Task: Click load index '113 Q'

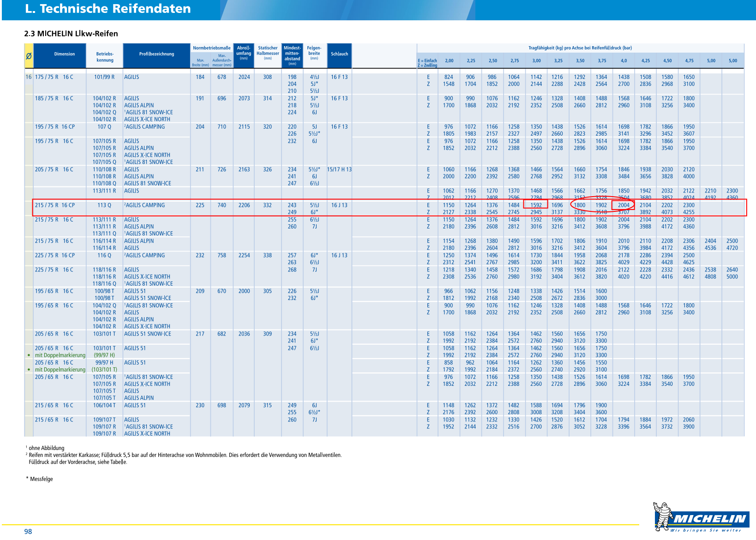Action: [104, 205]
